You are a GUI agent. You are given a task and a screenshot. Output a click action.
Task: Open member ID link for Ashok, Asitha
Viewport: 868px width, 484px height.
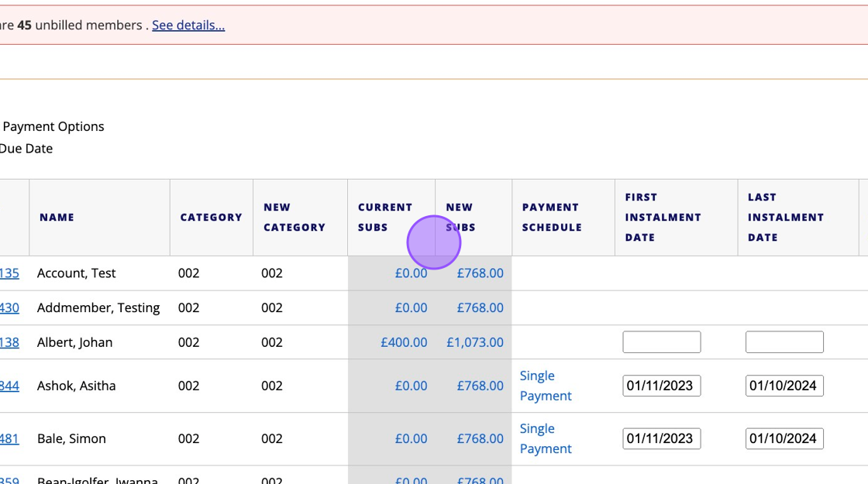coord(9,386)
